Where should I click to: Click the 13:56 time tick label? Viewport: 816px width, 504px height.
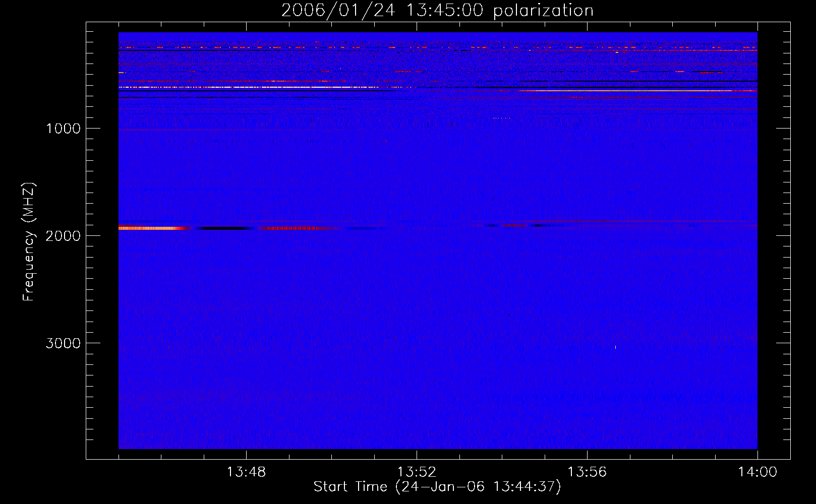587,472
